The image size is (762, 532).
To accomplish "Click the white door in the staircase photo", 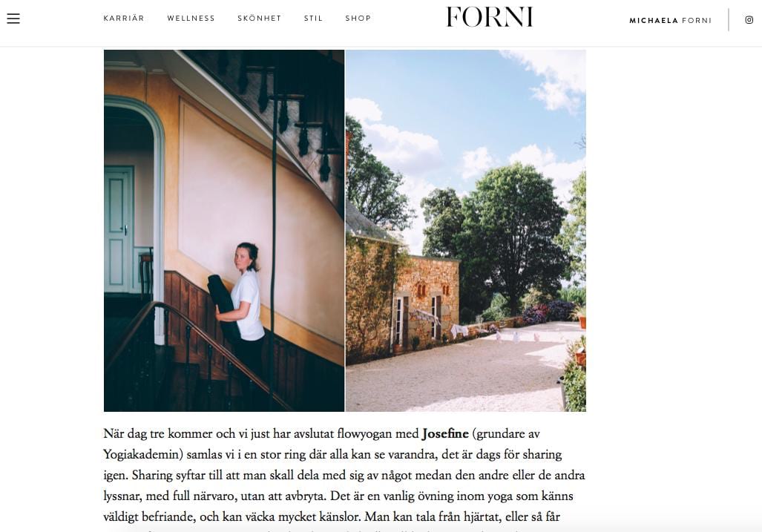I will coord(119,229).
